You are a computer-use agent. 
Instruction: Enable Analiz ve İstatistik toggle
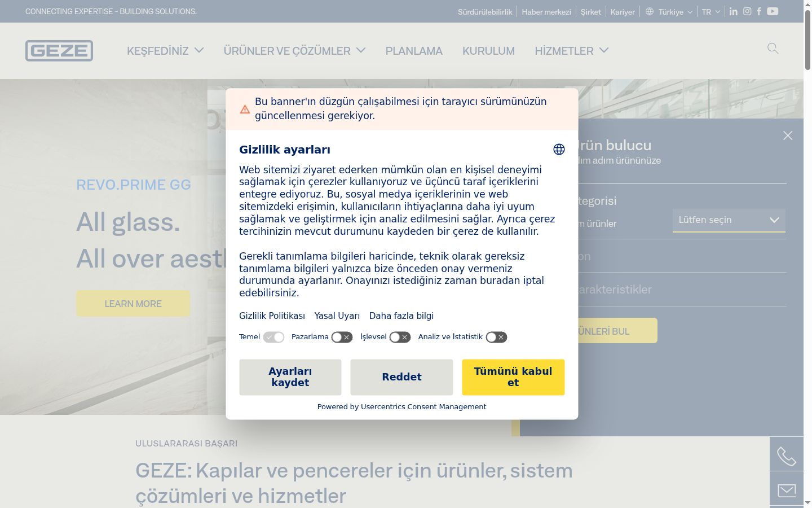tap(496, 337)
